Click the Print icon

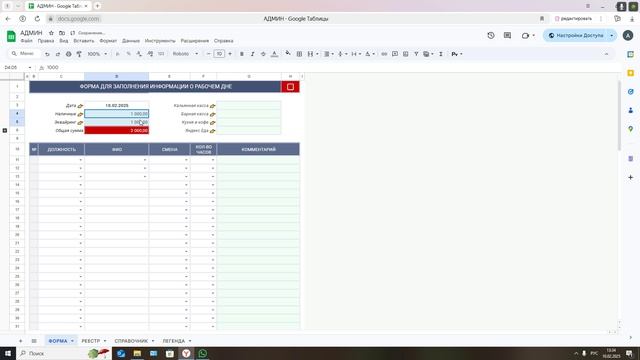[x=68, y=54]
